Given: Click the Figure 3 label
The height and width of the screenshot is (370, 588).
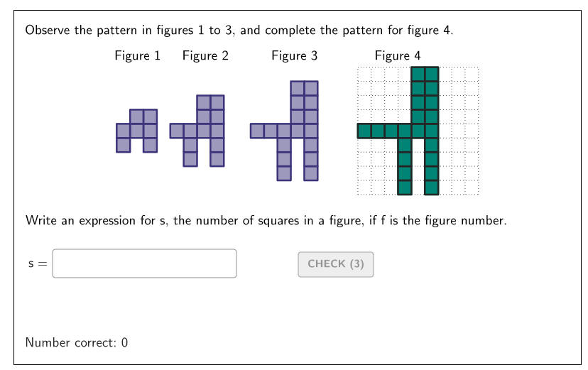Looking at the screenshot, I should tap(295, 55).
